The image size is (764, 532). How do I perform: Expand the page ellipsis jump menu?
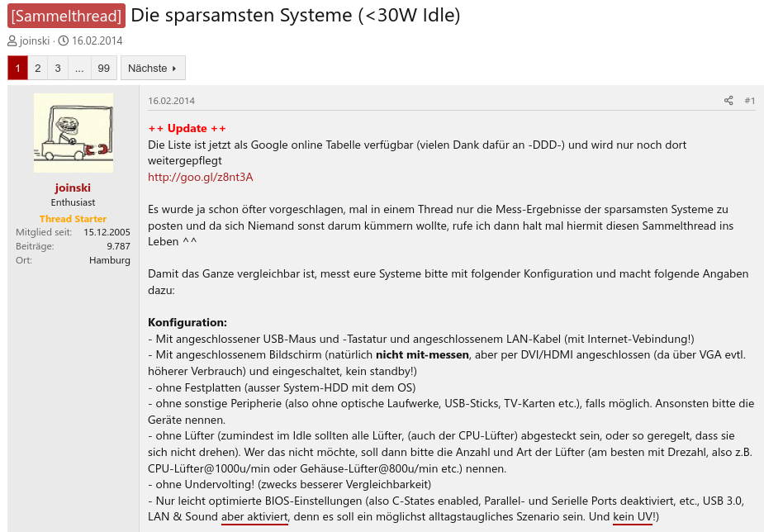79,69
